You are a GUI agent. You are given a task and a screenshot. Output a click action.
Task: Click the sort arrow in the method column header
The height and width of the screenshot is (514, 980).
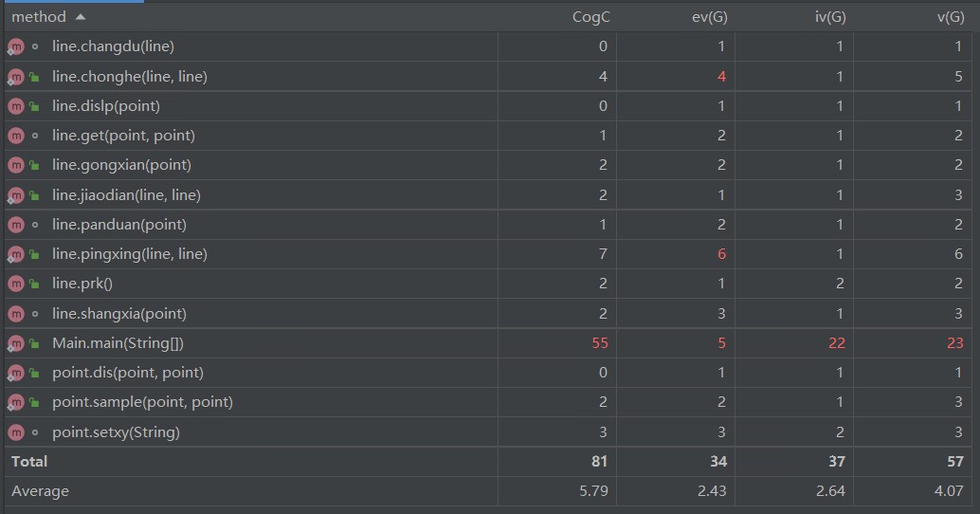80,17
